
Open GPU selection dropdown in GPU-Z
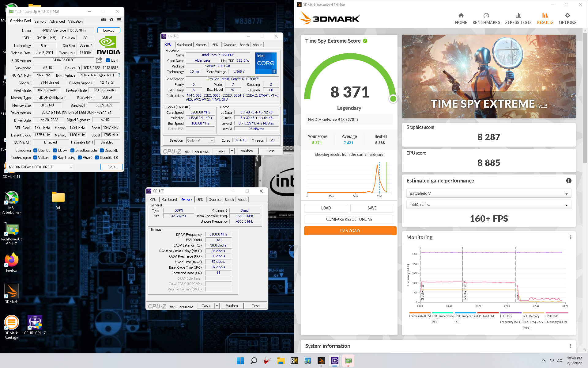pyautogui.click(x=40, y=167)
